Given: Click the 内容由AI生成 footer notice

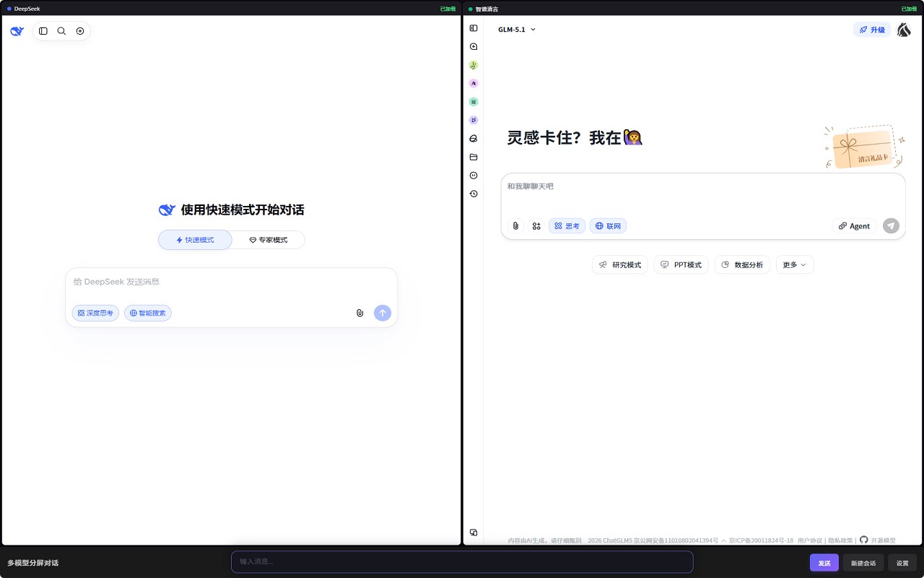Looking at the screenshot, I should (x=544, y=540).
